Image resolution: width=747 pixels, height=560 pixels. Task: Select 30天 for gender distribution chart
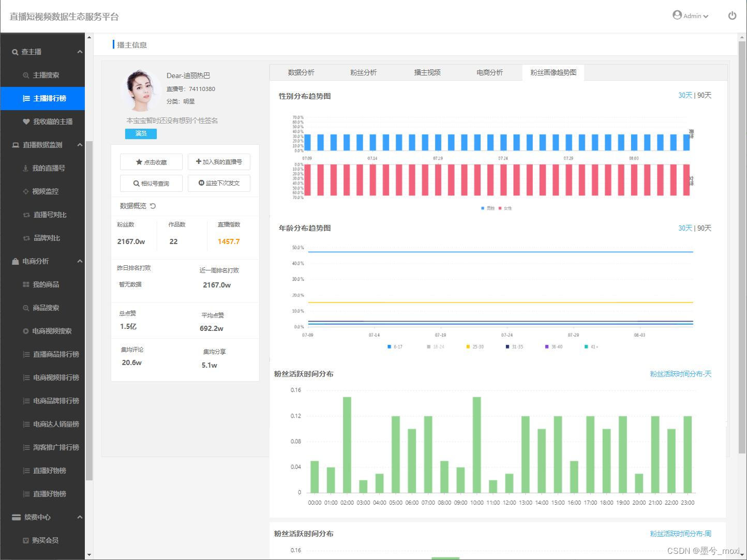click(685, 95)
